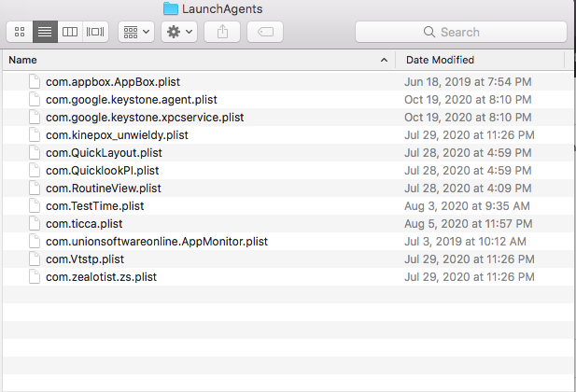This screenshot has width=576, height=392.
Task: Open the group-by arrangement dropdown
Action: [x=135, y=32]
